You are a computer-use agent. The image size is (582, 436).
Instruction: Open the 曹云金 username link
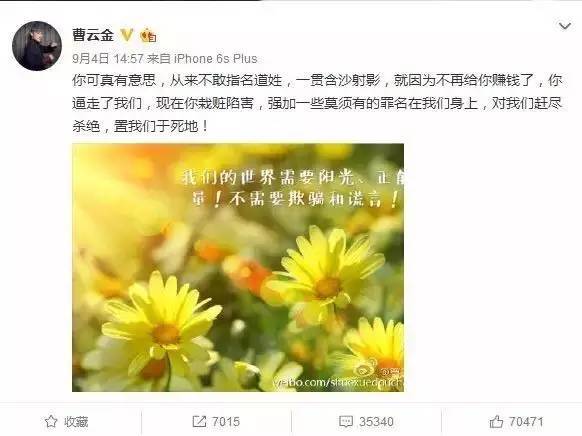[93, 35]
